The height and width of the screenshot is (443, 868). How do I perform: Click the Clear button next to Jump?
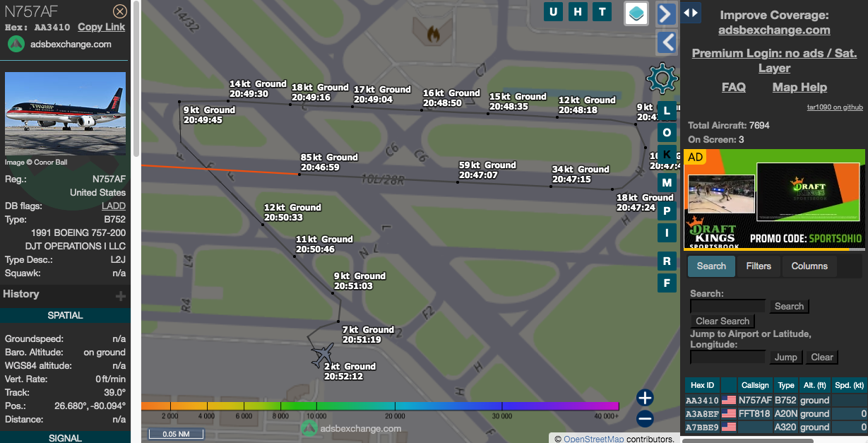pyautogui.click(x=821, y=357)
